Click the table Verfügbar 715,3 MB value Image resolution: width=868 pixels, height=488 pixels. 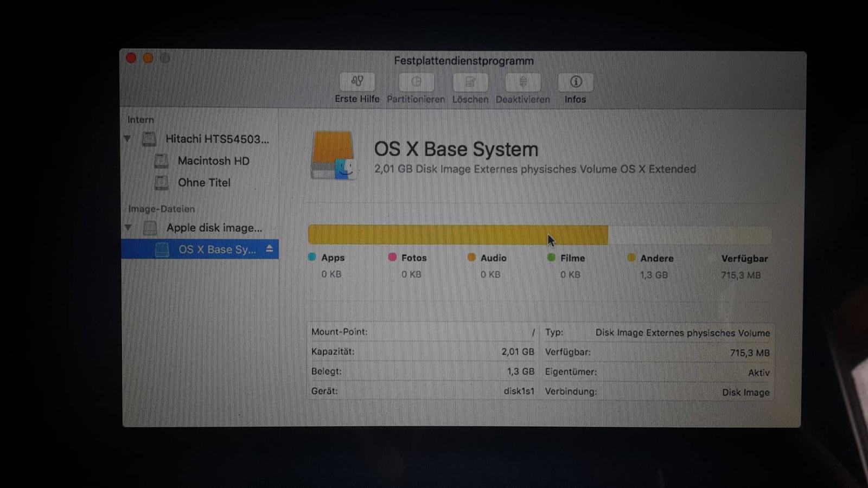(750, 353)
